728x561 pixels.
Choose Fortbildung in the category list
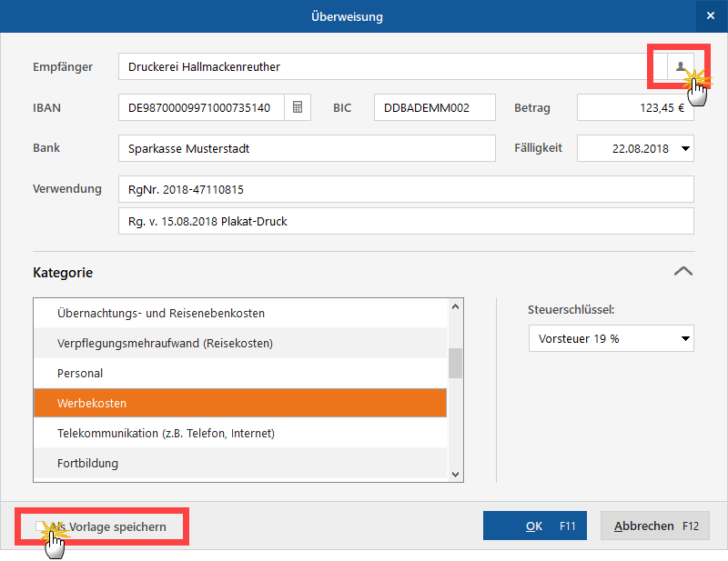tap(240, 463)
